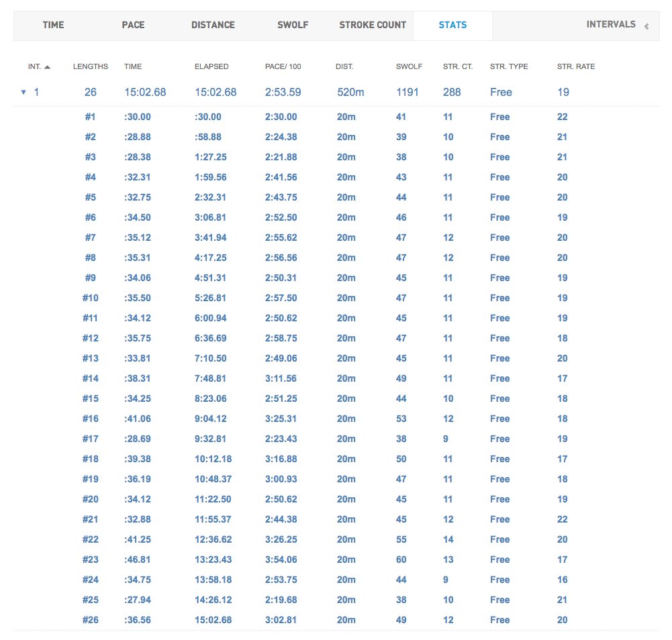The width and height of the screenshot is (672, 640).
Task: Click pace 3:00.93 in row #19
Action: click(281, 480)
